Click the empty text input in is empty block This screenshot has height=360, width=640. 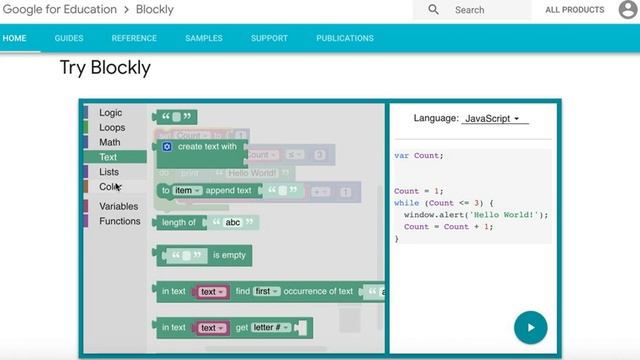(187, 256)
